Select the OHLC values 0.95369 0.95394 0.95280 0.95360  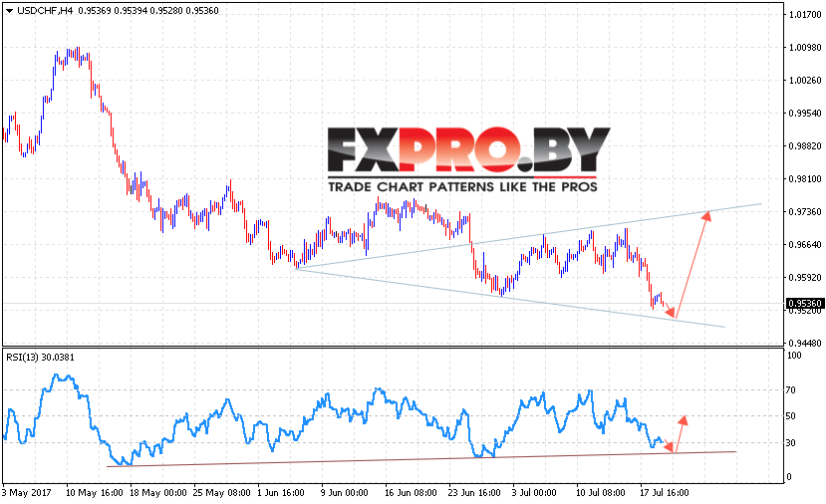148,11
